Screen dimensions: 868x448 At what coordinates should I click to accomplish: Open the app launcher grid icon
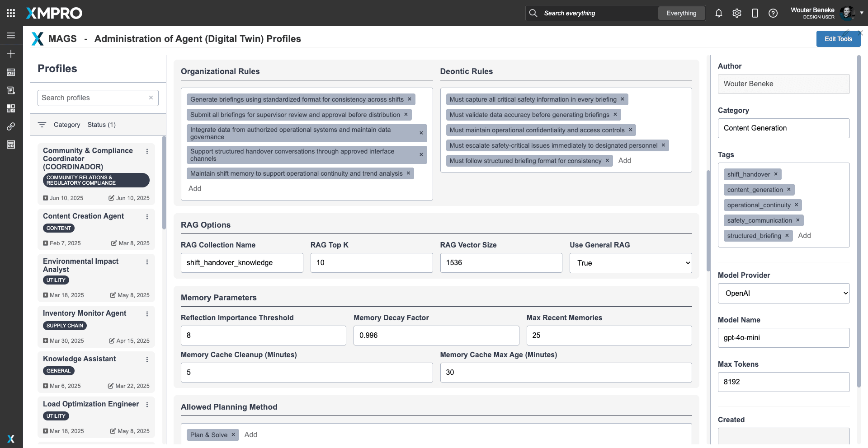pyautogui.click(x=11, y=13)
